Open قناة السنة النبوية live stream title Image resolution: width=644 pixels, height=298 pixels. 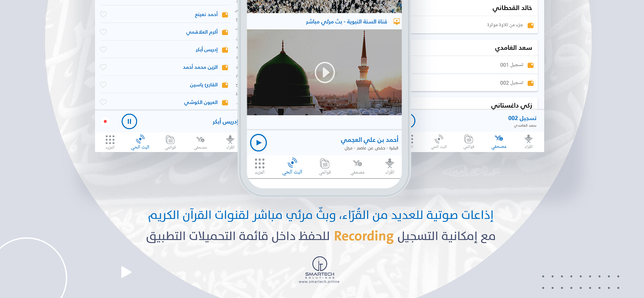click(346, 22)
